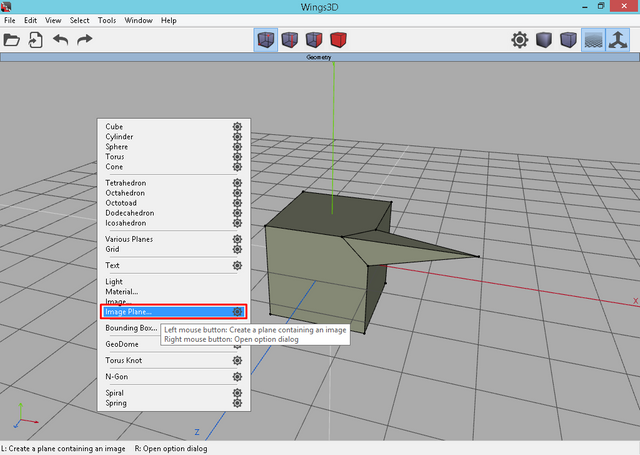Switch to vertex selection mode cube

pyautogui.click(x=266, y=40)
